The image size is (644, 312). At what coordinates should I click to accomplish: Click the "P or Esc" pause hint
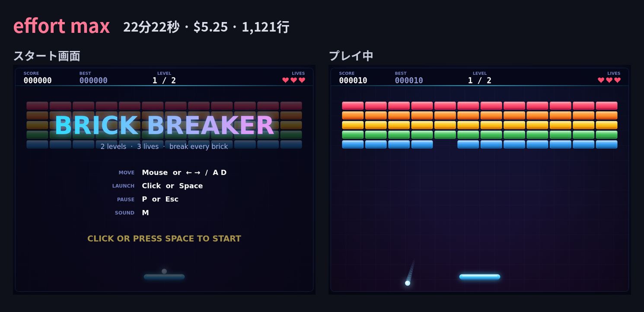point(160,199)
